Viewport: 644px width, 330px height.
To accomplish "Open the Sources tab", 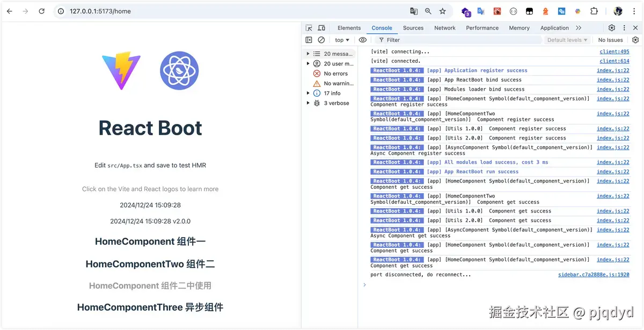I will point(413,28).
